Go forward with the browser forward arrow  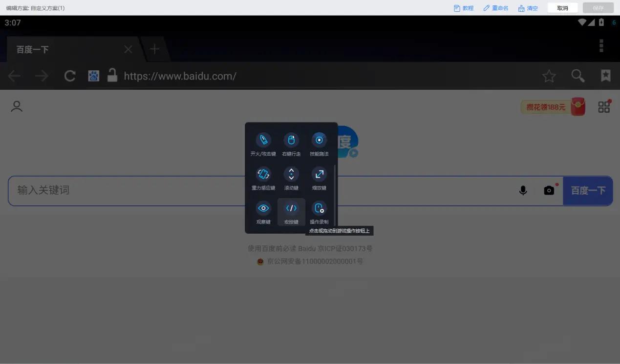pyautogui.click(x=42, y=76)
